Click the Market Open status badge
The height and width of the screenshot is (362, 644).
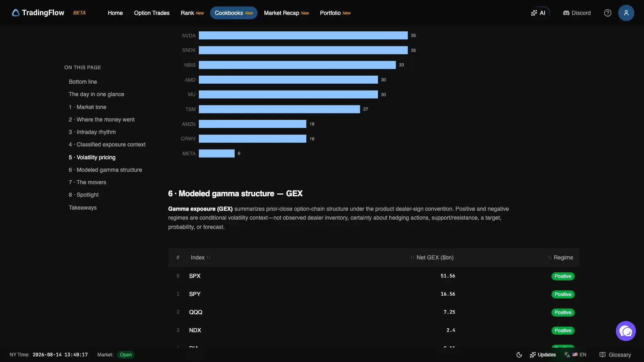click(126, 355)
